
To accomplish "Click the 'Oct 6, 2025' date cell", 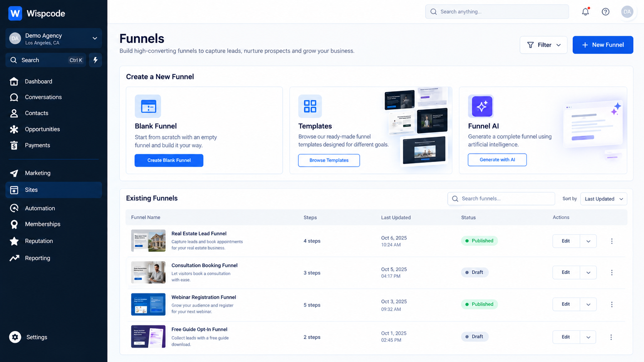I will (x=394, y=238).
